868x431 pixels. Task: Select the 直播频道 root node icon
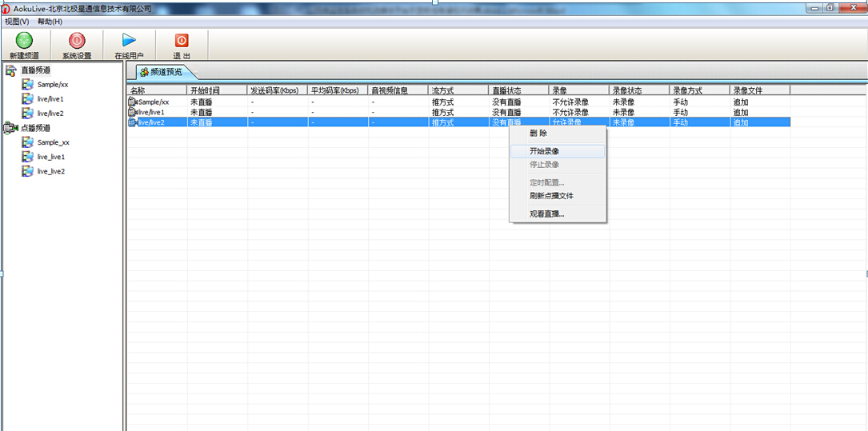pyautogui.click(x=11, y=71)
